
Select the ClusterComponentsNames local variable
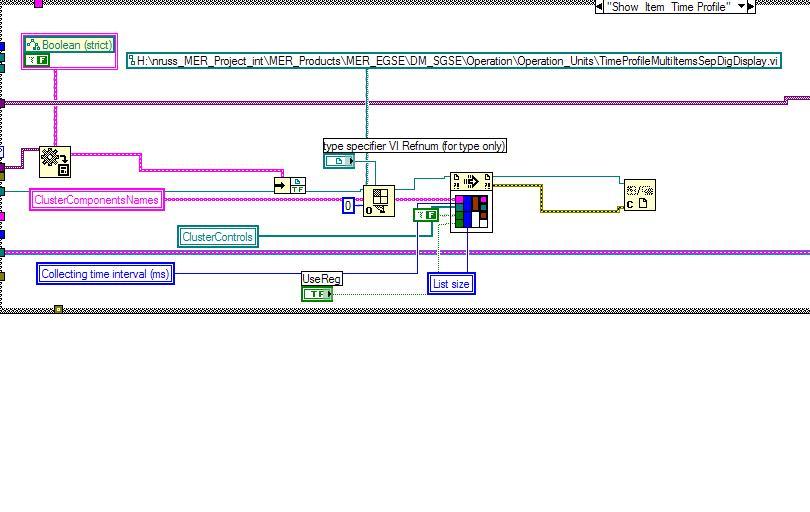click(97, 200)
